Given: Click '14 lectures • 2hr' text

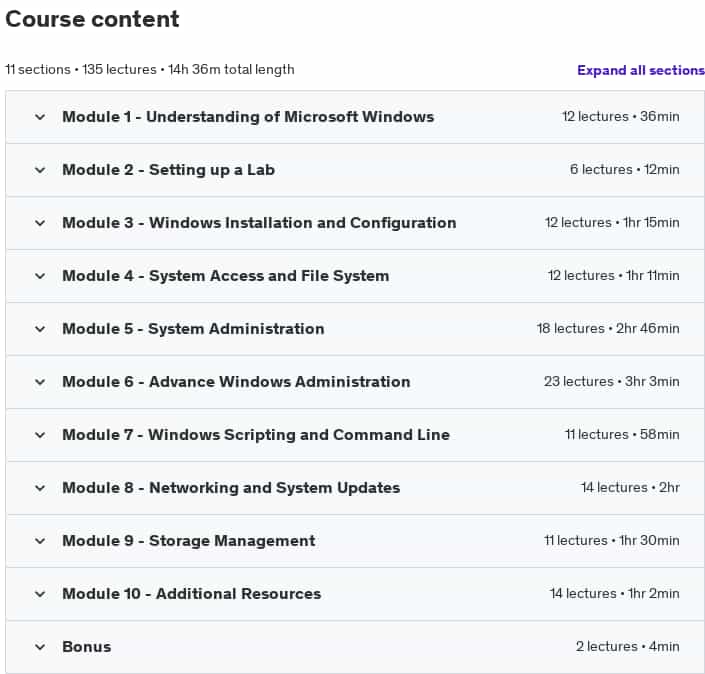Looking at the screenshot, I should [x=630, y=487].
